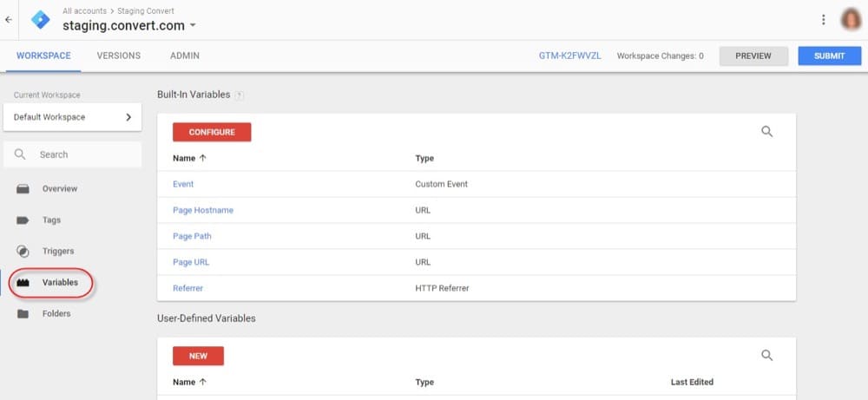This screenshot has height=400, width=868.
Task: Open Triggers in the sidebar
Action: (57, 252)
